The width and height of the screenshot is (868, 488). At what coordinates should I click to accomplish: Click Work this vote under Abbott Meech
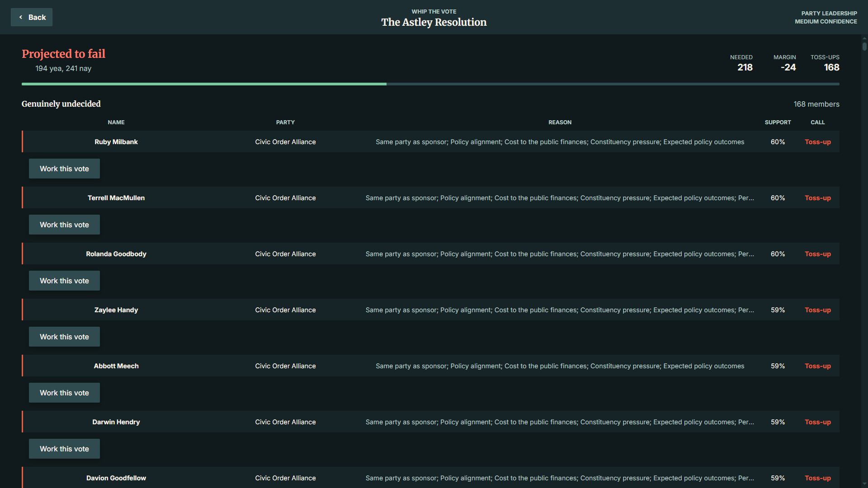(64, 393)
